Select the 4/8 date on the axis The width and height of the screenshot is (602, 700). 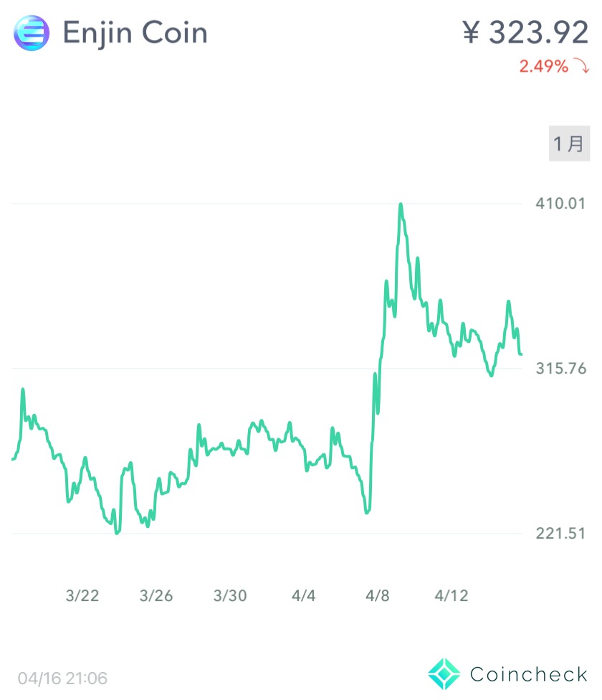[x=378, y=595]
